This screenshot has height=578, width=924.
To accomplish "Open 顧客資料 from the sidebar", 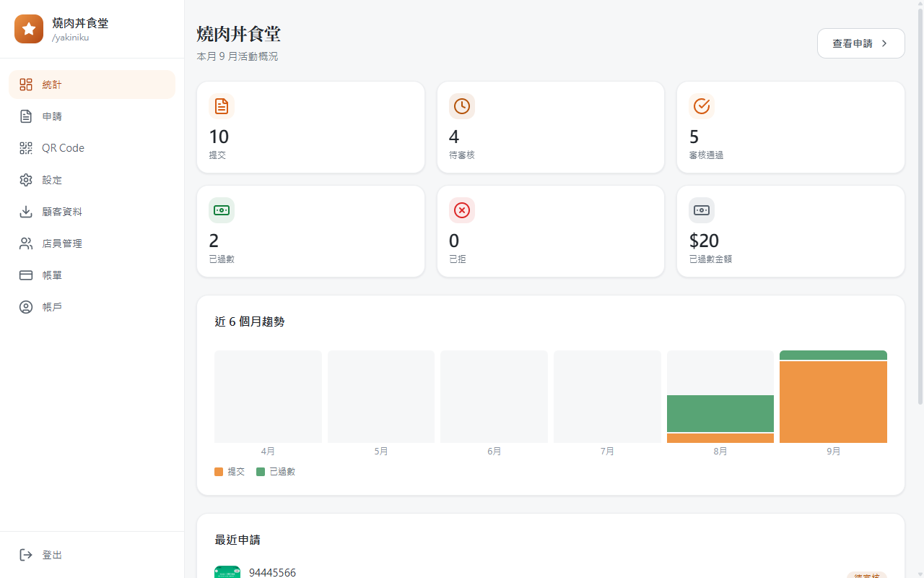I will point(92,212).
